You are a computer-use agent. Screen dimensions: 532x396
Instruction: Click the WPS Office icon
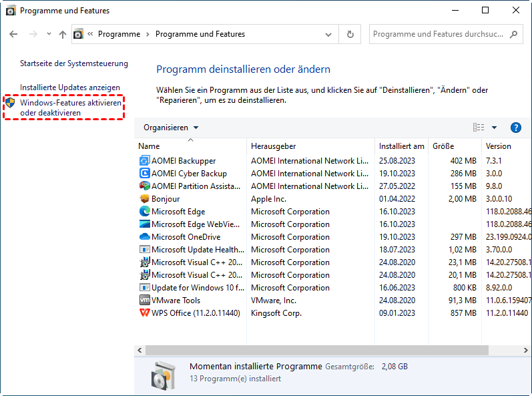(x=145, y=313)
